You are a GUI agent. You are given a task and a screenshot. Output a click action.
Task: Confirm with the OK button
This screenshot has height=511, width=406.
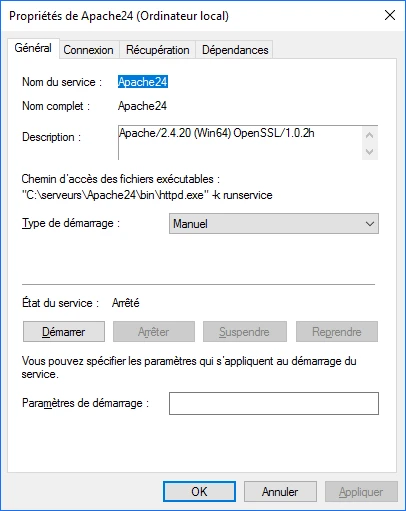[199, 491]
